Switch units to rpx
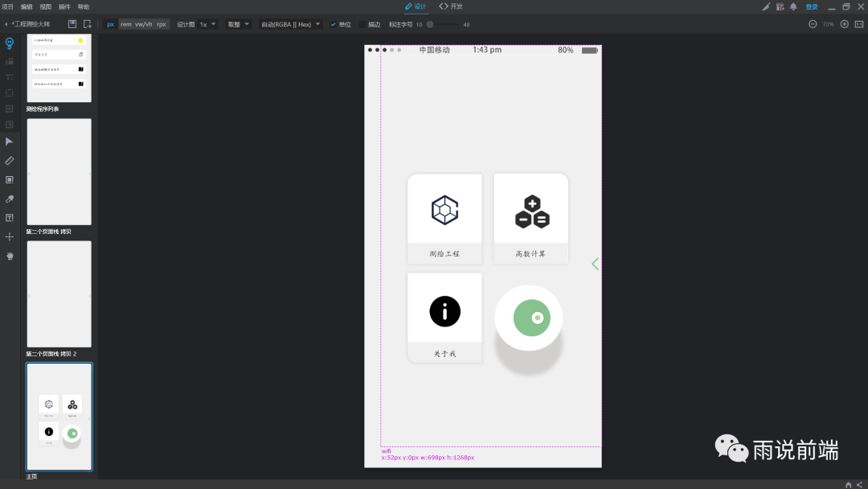 (x=161, y=24)
